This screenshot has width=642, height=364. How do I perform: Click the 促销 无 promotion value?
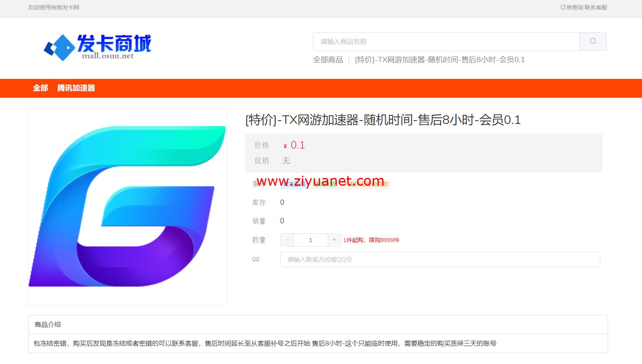286,161
